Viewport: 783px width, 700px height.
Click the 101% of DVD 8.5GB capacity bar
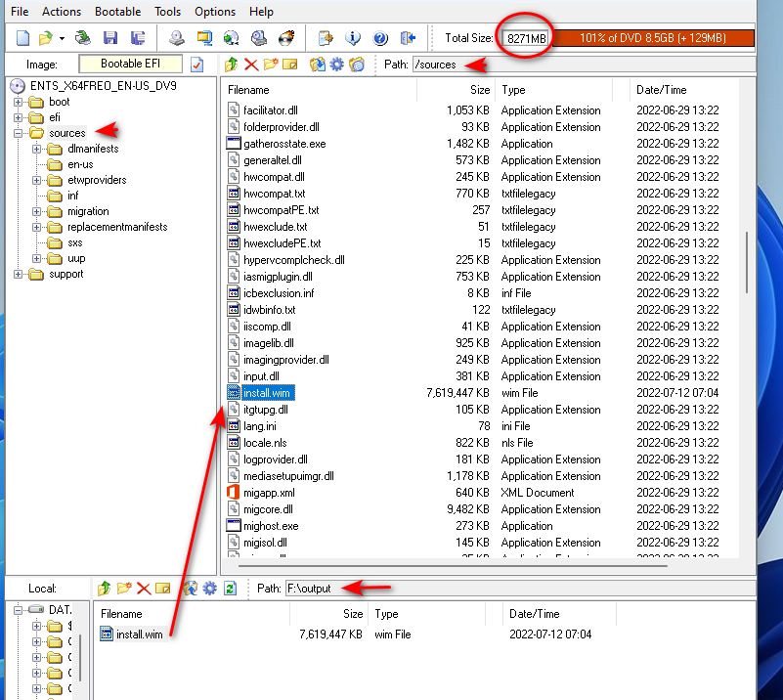point(653,38)
